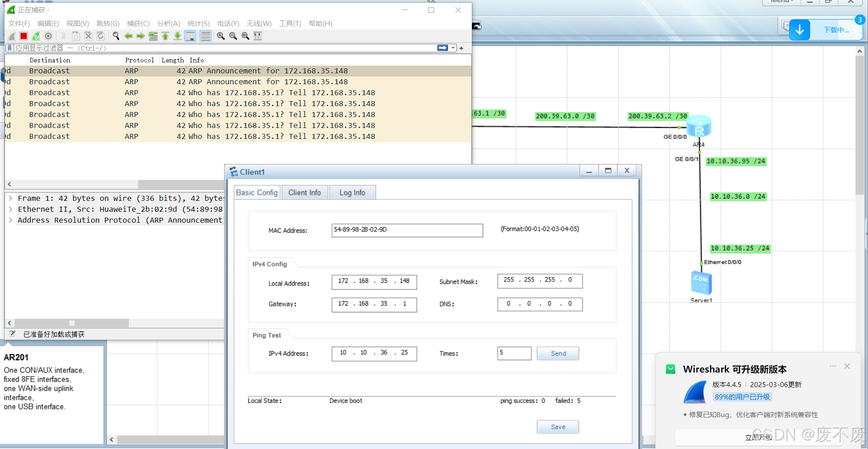Click the Server1 device icon
The width and height of the screenshot is (868, 449).
[x=701, y=283]
